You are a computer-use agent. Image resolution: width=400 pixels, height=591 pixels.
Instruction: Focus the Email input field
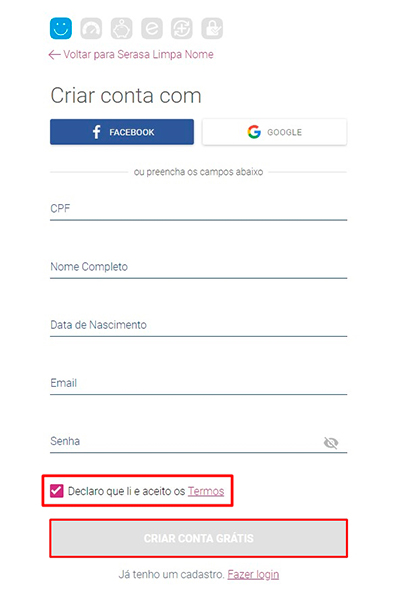[198, 384]
